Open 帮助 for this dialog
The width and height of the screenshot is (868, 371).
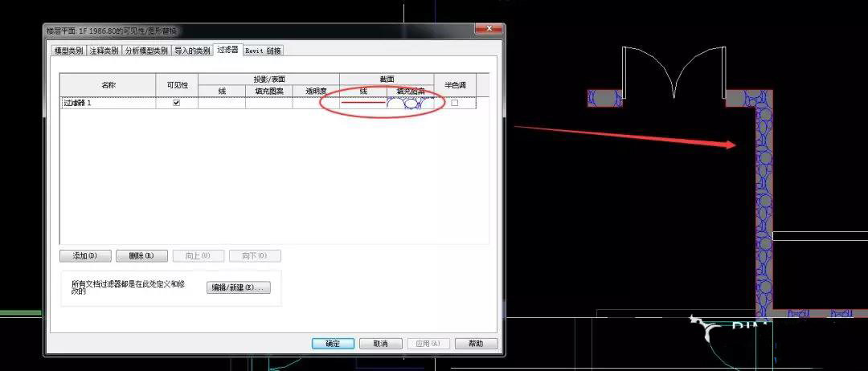point(476,344)
